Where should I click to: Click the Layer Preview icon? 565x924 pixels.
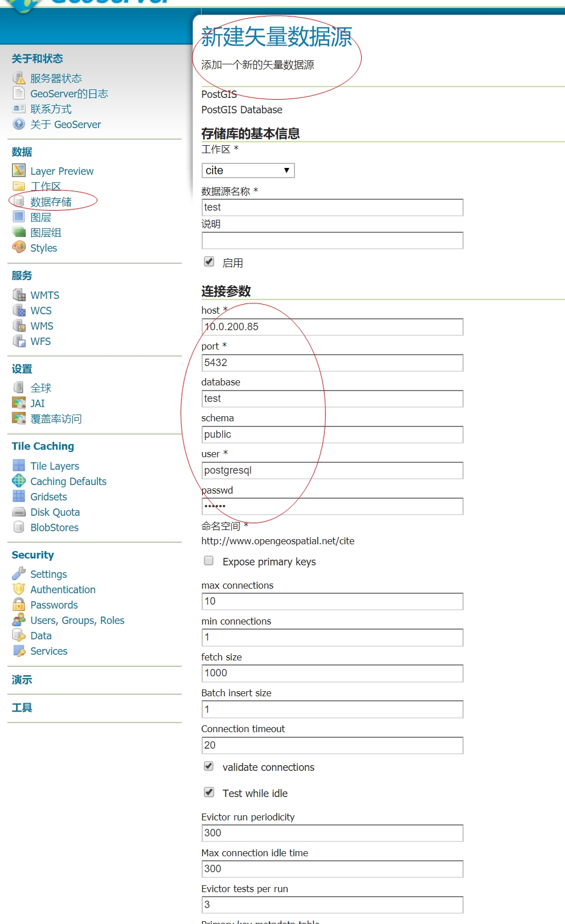[x=19, y=170]
